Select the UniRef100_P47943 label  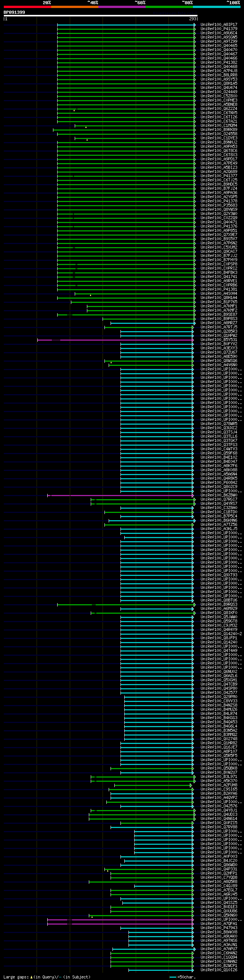[219, 928]
